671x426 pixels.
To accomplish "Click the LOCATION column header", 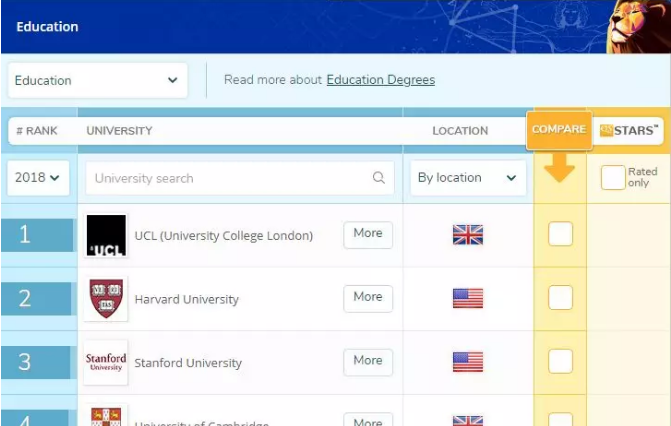I will [460, 131].
